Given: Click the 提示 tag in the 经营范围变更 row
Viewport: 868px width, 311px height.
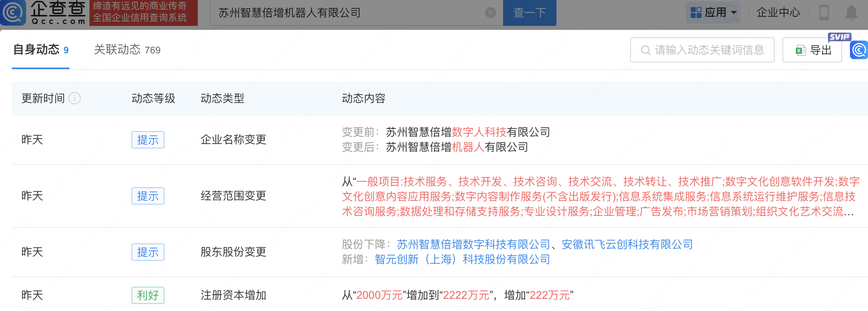Looking at the screenshot, I should point(148,196).
